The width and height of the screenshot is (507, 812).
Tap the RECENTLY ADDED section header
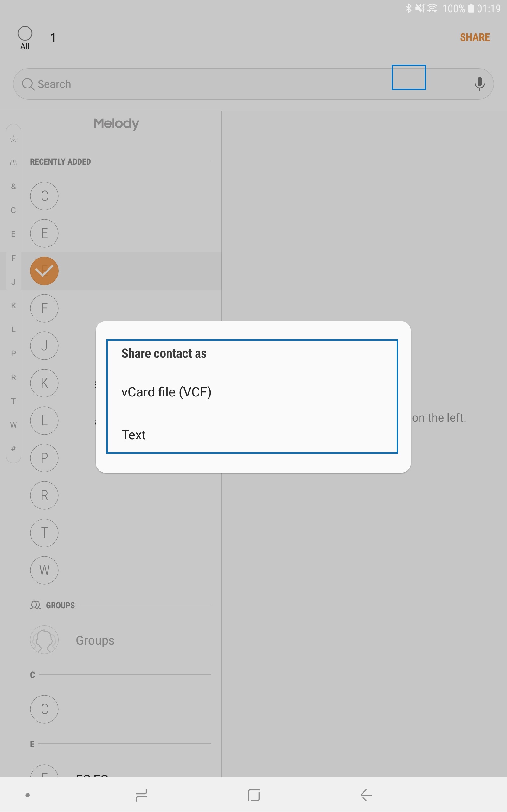60,162
